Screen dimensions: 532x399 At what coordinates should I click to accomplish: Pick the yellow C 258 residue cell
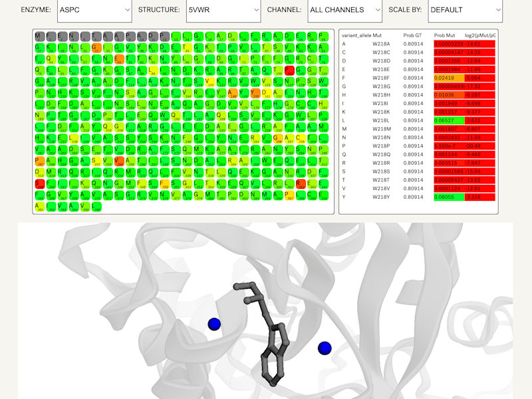click(x=301, y=138)
